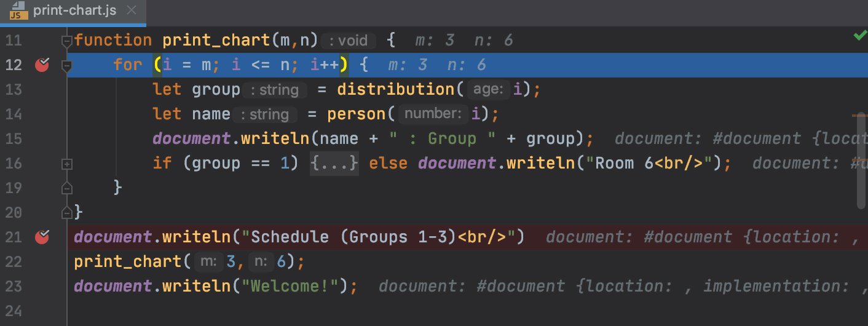
Task: Click the JS file icon on the tab
Action: click(18, 11)
